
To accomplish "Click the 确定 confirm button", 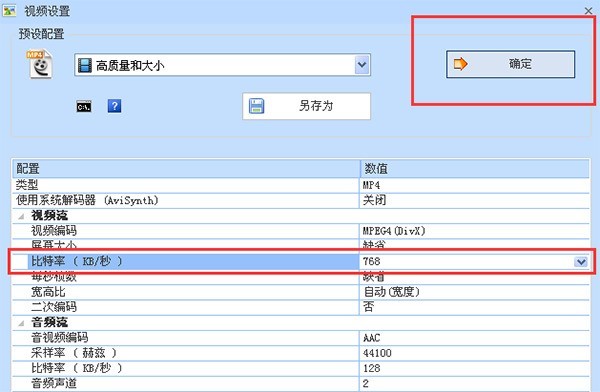I will [x=510, y=64].
